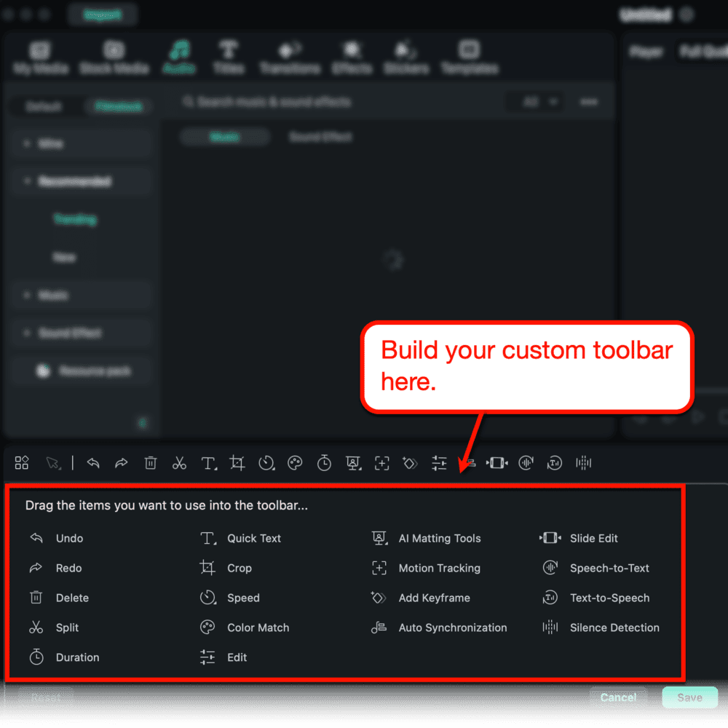Open the Sound Effect tab next to Music
The height and width of the screenshot is (728, 728).
pos(319,136)
